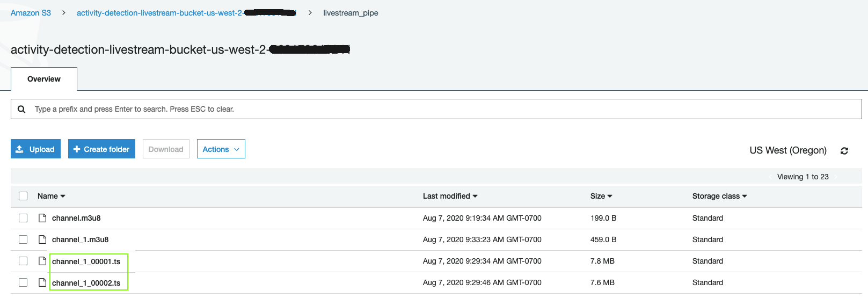
Task: Click the file icon for channel_1_00001.ts
Action: [x=42, y=261]
